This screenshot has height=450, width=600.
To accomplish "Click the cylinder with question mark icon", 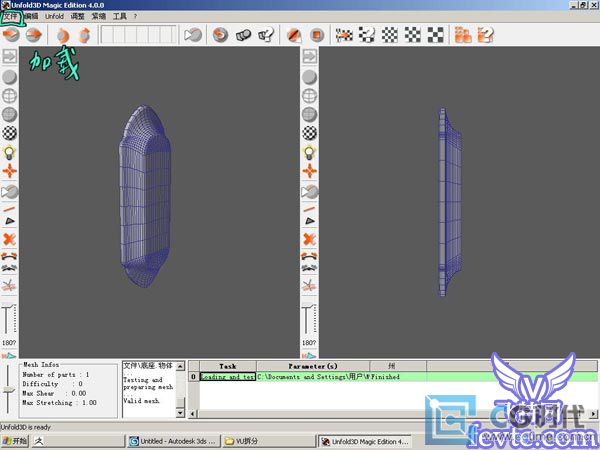I will click(266, 35).
